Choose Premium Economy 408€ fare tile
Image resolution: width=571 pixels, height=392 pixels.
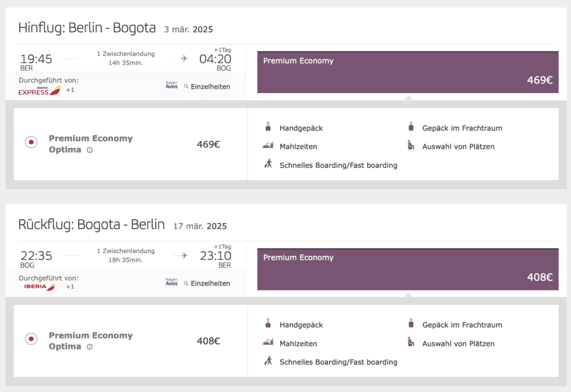(x=407, y=269)
